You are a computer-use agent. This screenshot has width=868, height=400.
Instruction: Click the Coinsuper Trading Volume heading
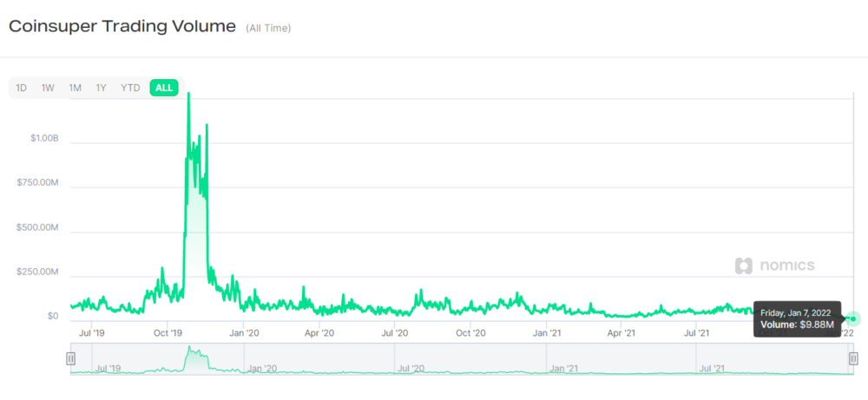click(x=122, y=27)
